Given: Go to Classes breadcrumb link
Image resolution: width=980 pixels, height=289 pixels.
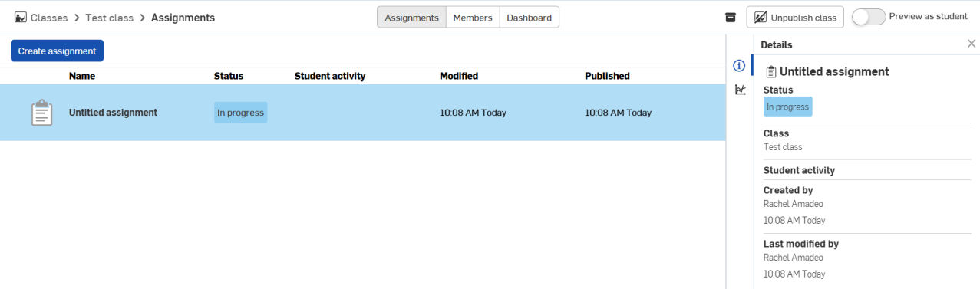Looking at the screenshot, I should pos(49,18).
